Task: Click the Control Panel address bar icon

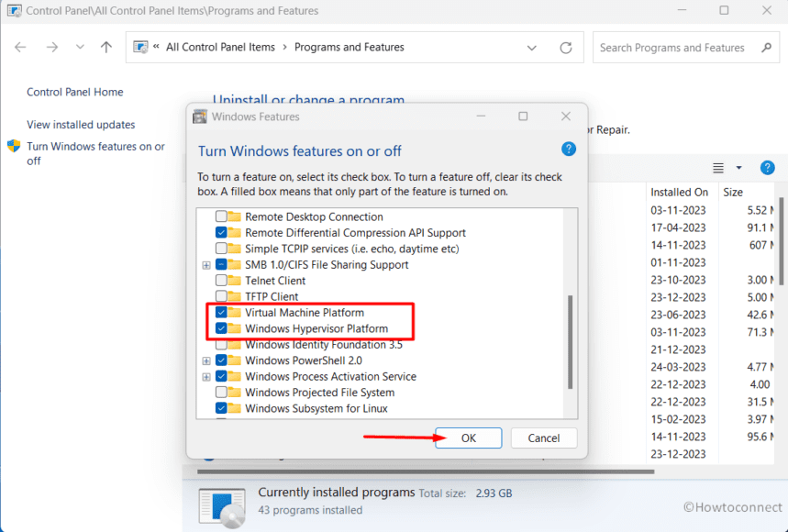Action: tap(140, 47)
